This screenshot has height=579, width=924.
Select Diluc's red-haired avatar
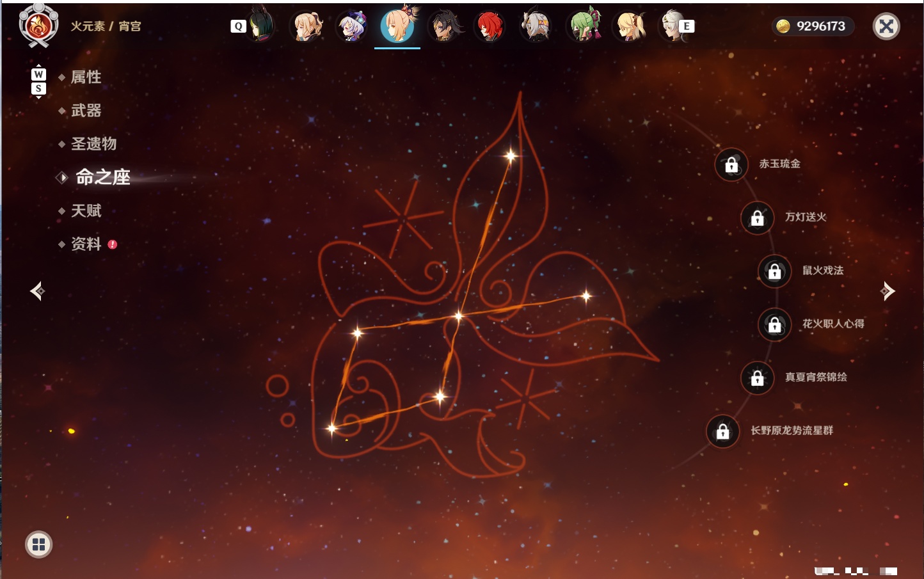(x=490, y=26)
